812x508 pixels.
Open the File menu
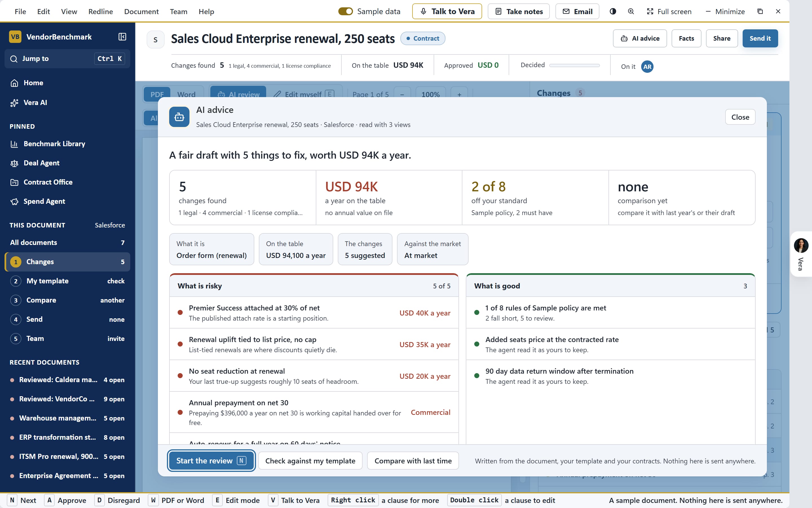[20, 11]
